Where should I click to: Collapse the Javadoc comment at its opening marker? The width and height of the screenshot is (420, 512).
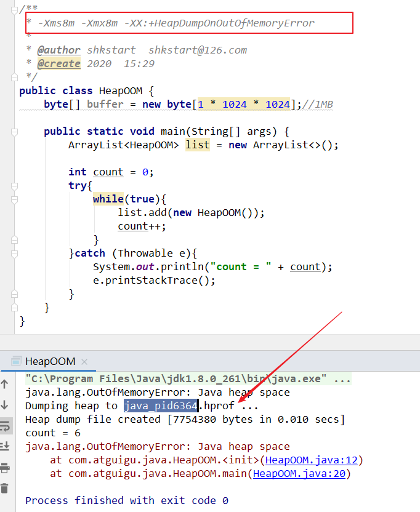14,10
